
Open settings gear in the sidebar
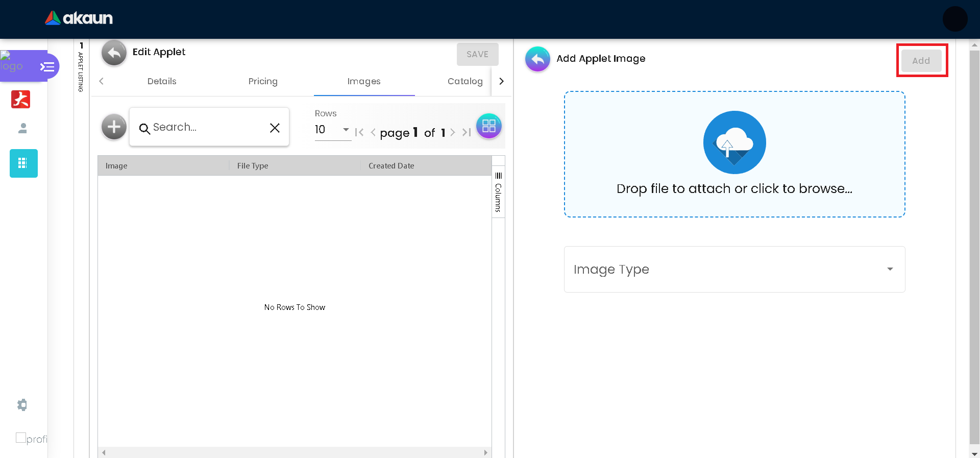point(22,405)
